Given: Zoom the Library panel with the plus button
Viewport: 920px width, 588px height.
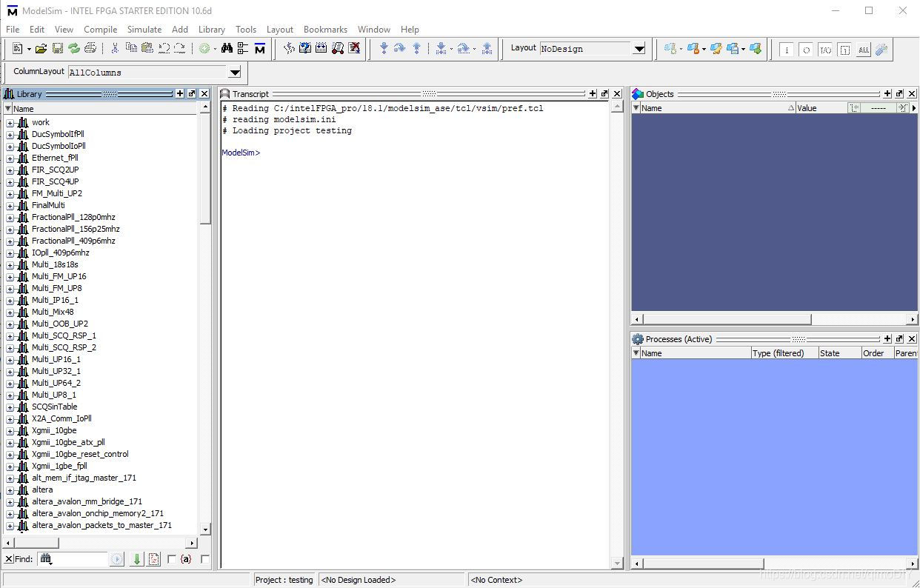Looking at the screenshot, I should click(179, 94).
